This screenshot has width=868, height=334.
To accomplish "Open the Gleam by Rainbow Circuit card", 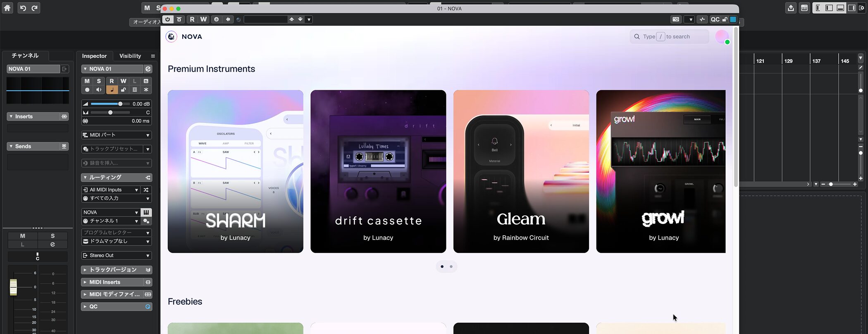I will [x=521, y=171].
